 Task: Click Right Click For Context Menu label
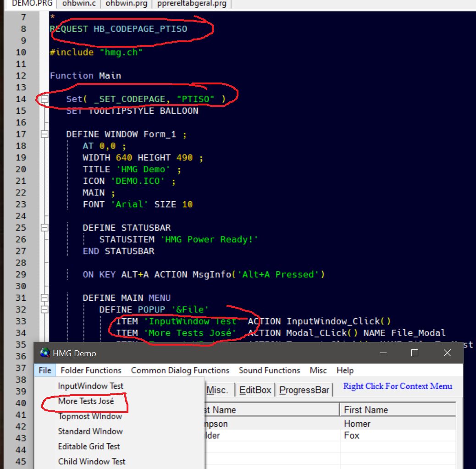click(398, 386)
